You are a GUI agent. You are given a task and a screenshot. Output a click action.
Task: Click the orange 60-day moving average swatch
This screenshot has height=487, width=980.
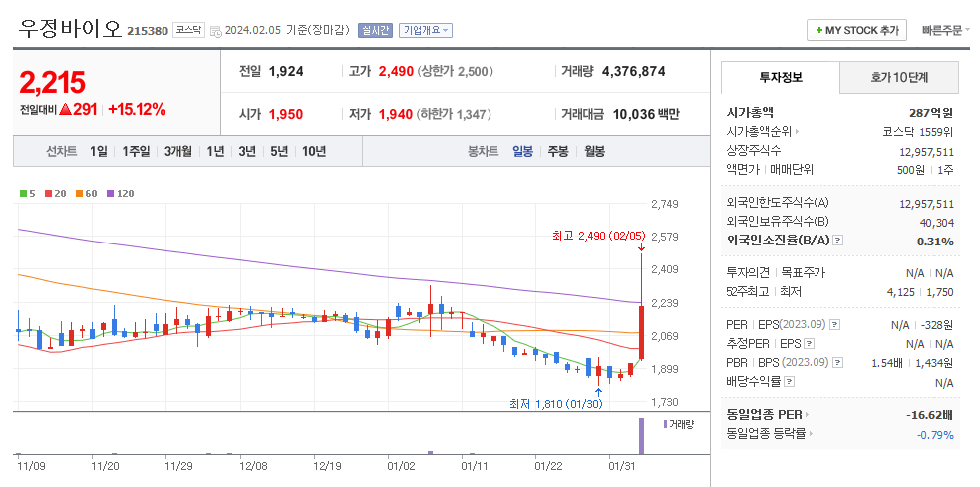point(80,194)
